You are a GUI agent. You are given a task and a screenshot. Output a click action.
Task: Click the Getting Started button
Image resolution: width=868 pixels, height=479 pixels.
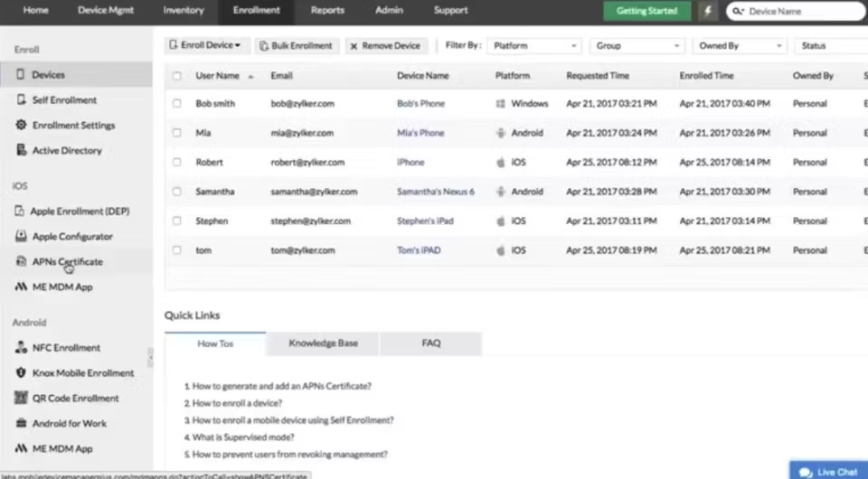tap(646, 11)
